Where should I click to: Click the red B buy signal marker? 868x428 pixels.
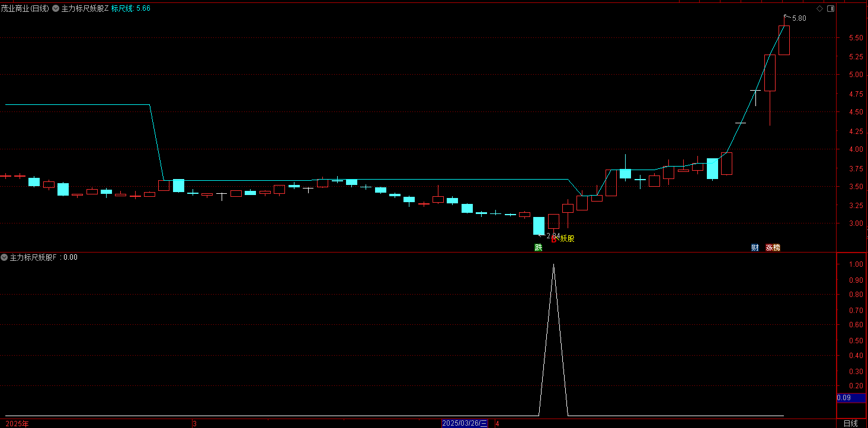pos(555,239)
